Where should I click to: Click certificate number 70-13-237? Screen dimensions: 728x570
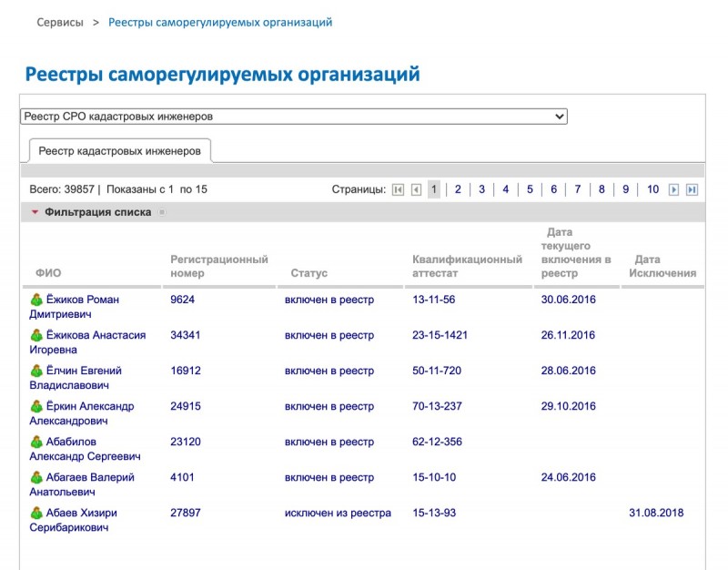(x=437, y=406)
